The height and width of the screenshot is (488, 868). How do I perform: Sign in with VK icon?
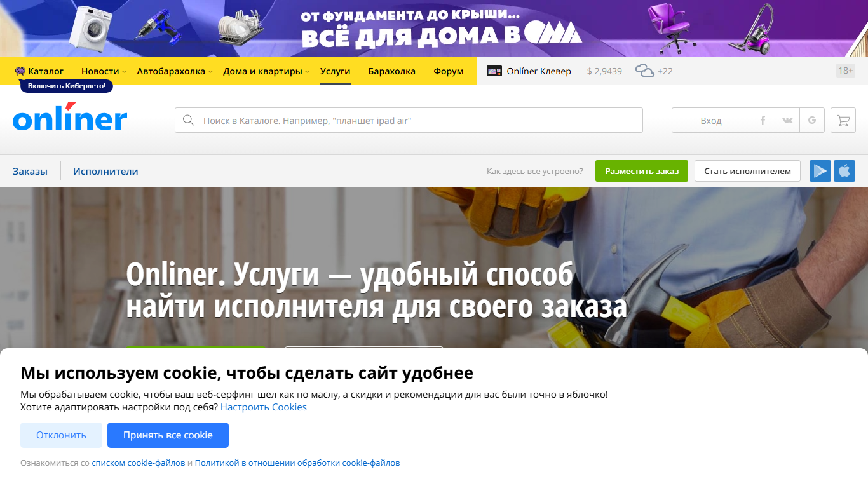(787, 120)
